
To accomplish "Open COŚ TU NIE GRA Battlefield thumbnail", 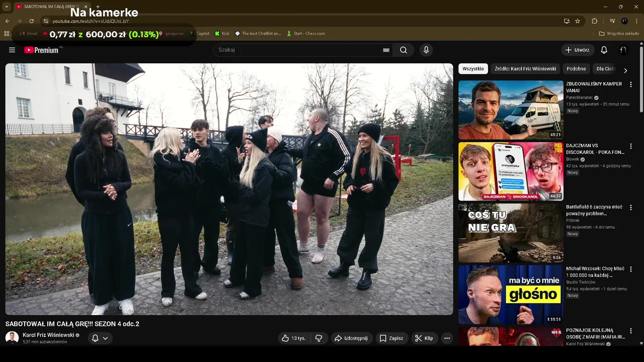I will coord(511,233).
